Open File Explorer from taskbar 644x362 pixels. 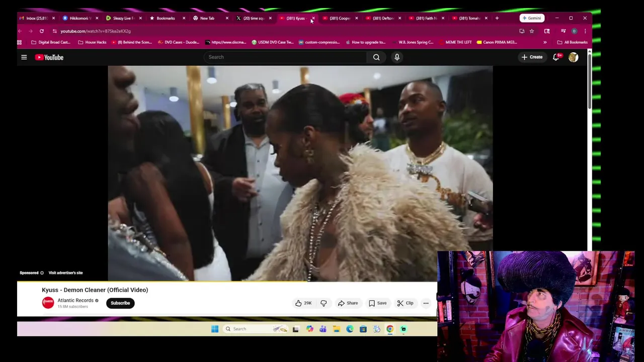pyautogui.click(x=336, y=329)
